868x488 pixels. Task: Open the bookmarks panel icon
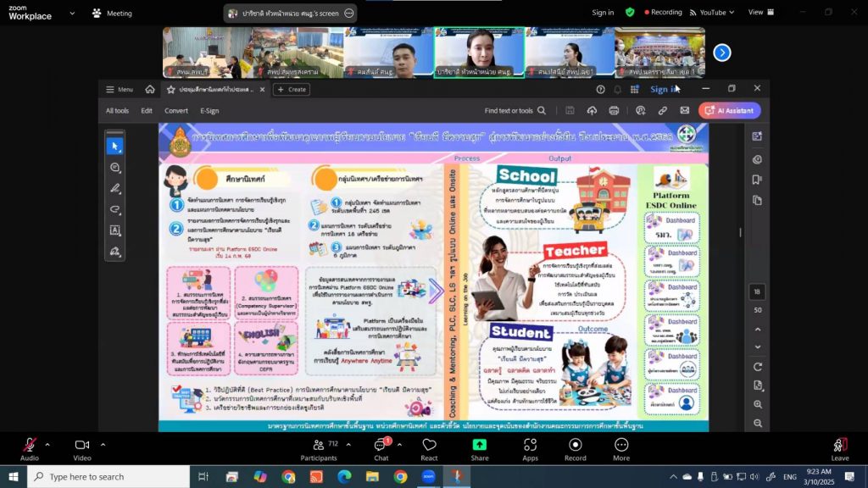(x=757, y=180)
